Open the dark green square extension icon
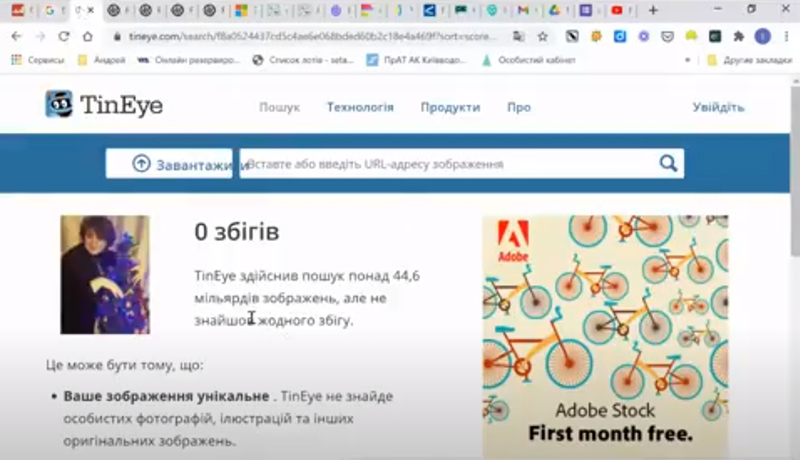 (715, 36)
